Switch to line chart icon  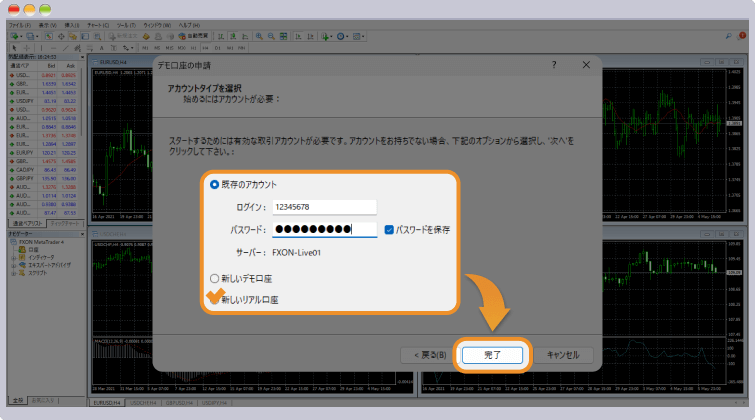pos(245,36)
